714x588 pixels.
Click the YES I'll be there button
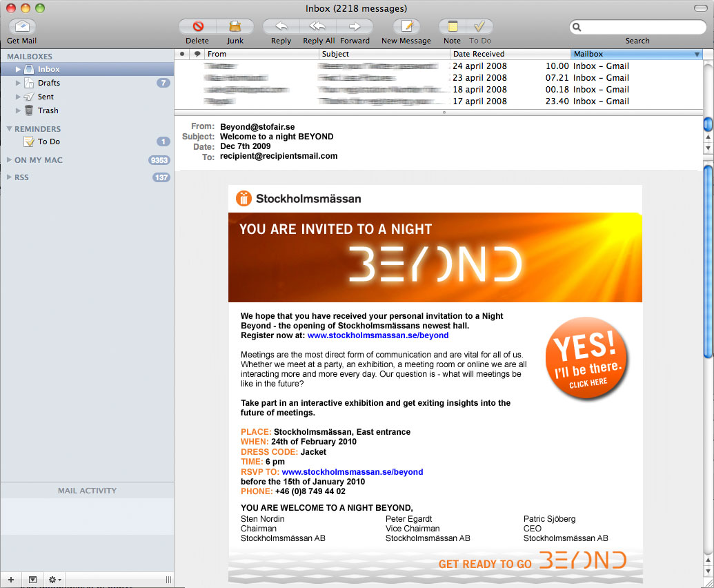click(586, 358)
